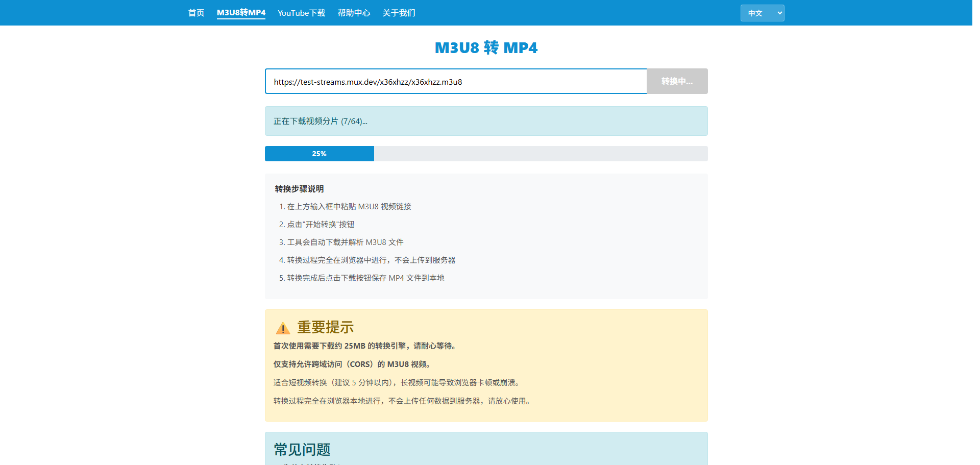Image resolution: width=980 pixels, height=465 pixels.
Task: Click the CORS support notice line
Action: pyautogui.click(x=353, y=364)
